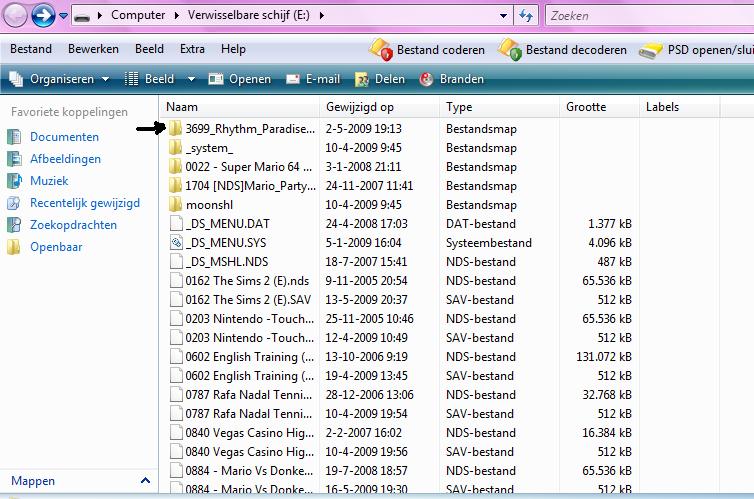754x499 pixels.
Task: Open the Beeld menu in menu bar
Action: (x=150, y=49)
